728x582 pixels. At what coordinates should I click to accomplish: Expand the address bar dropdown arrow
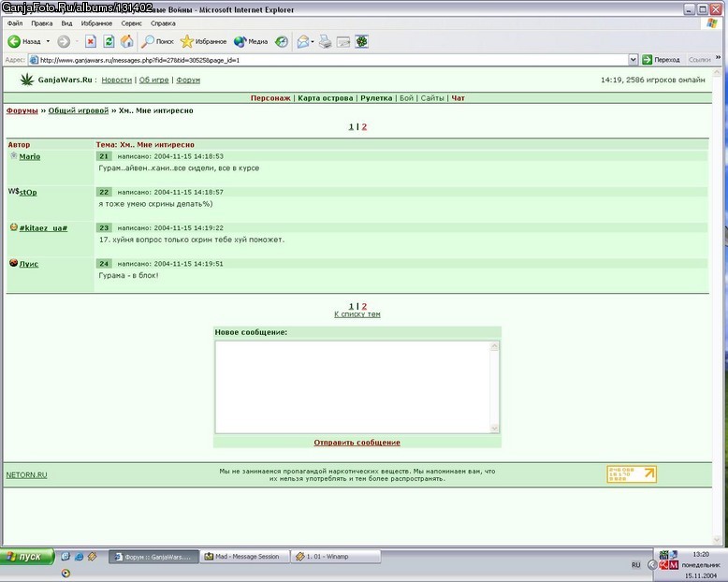[x=633, y=60]
